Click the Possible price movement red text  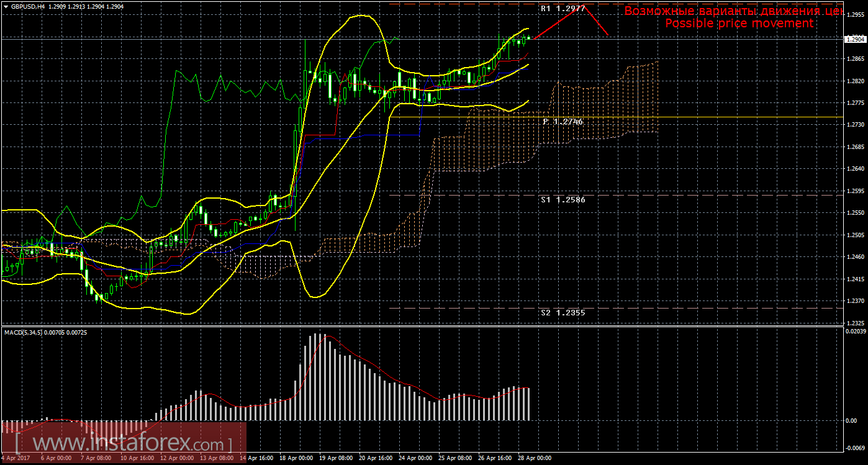(738, 24)
